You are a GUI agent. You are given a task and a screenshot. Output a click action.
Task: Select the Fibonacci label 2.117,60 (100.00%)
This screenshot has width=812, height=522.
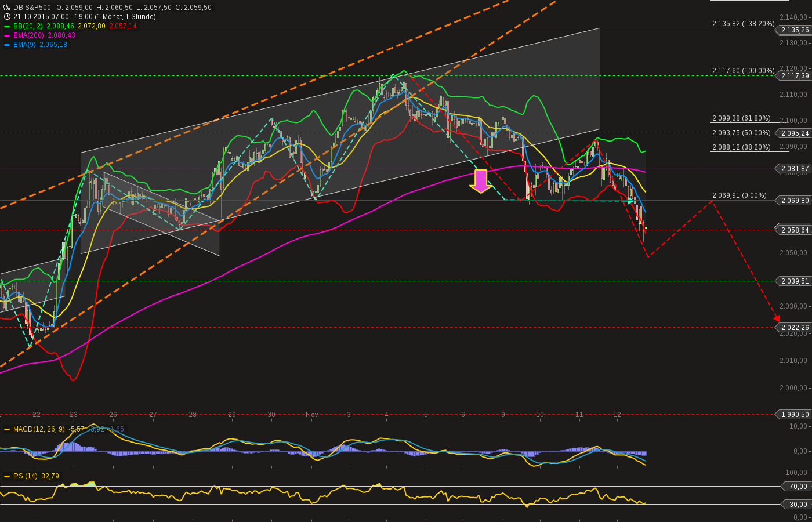point(744,71)
